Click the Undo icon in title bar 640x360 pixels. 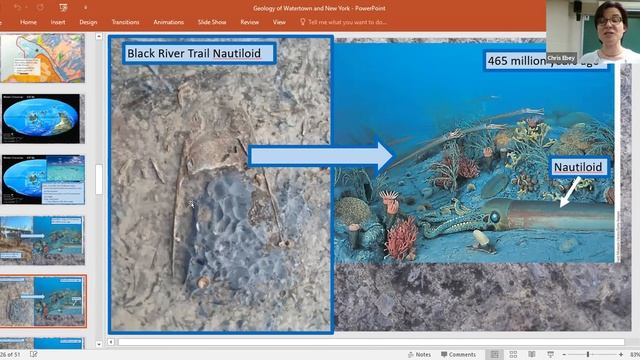point(18,7)
